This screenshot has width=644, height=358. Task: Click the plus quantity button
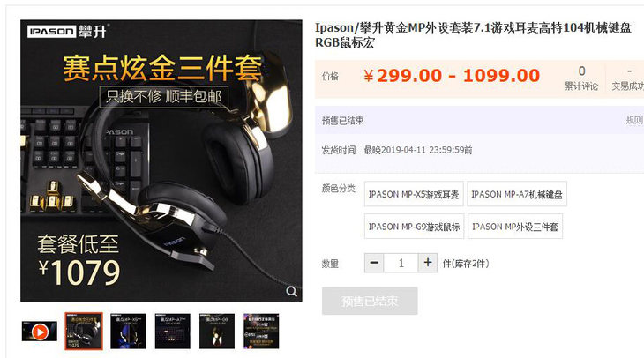[428, 263]
